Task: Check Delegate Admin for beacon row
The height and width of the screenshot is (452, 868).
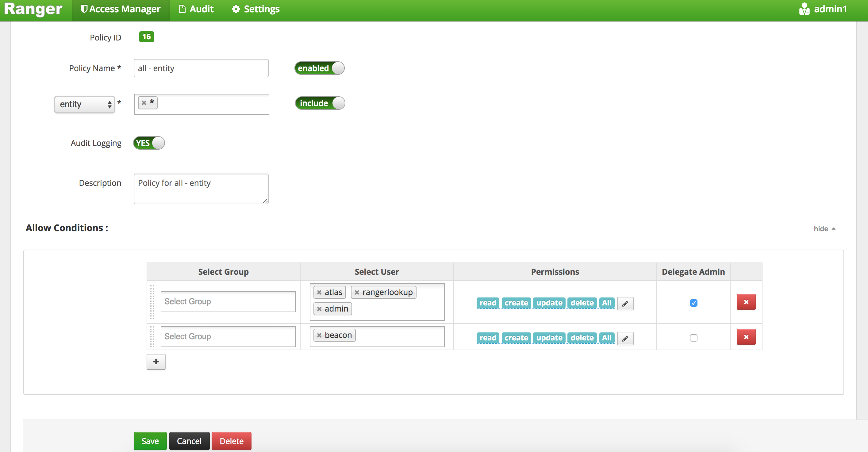Action: pos(693,338)
